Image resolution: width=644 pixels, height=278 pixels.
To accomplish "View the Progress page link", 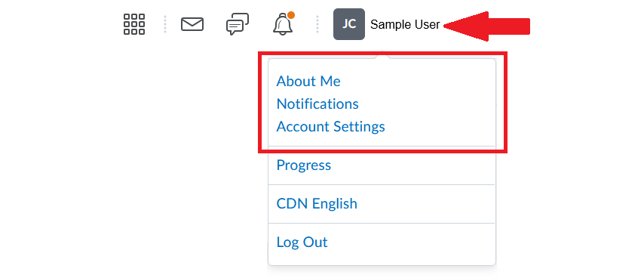I will point(303,165).
